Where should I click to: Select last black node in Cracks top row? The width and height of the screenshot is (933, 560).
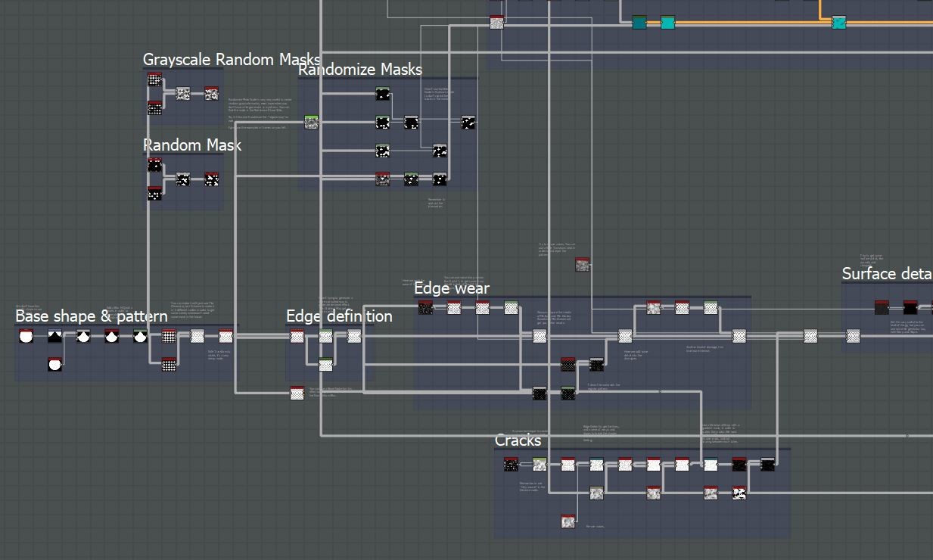coord(767,464)
